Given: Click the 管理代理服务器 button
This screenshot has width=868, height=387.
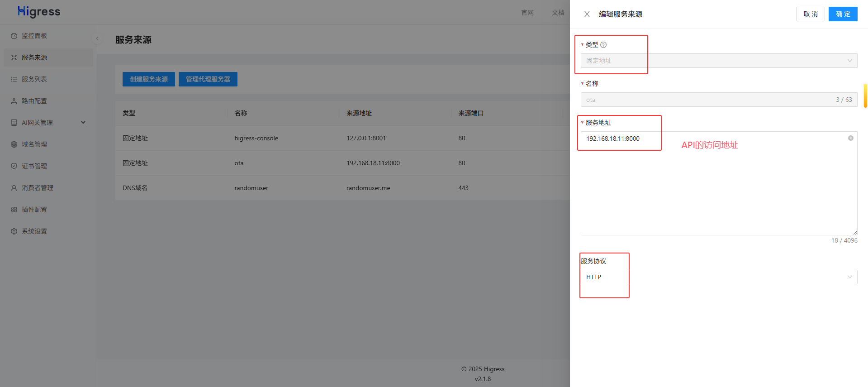Looking at the screenshot, I should click(x=208, y=79).
